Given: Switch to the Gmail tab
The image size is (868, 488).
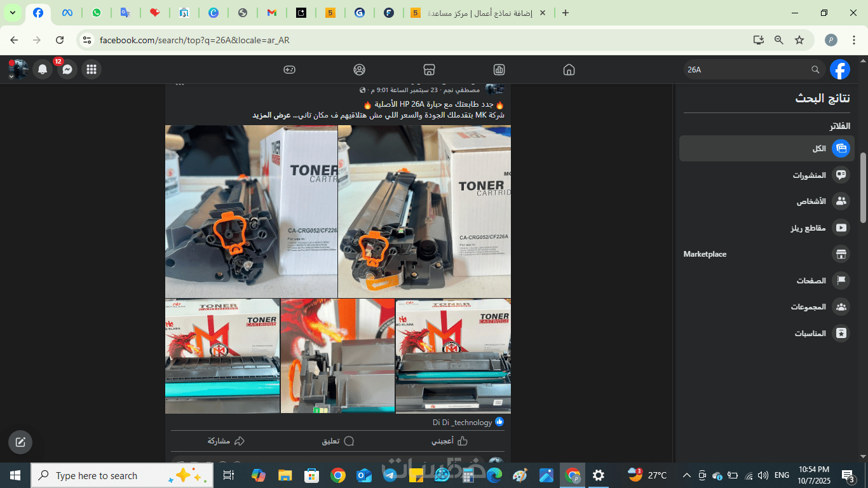Looking at the screenshot, I should (272, 13).
